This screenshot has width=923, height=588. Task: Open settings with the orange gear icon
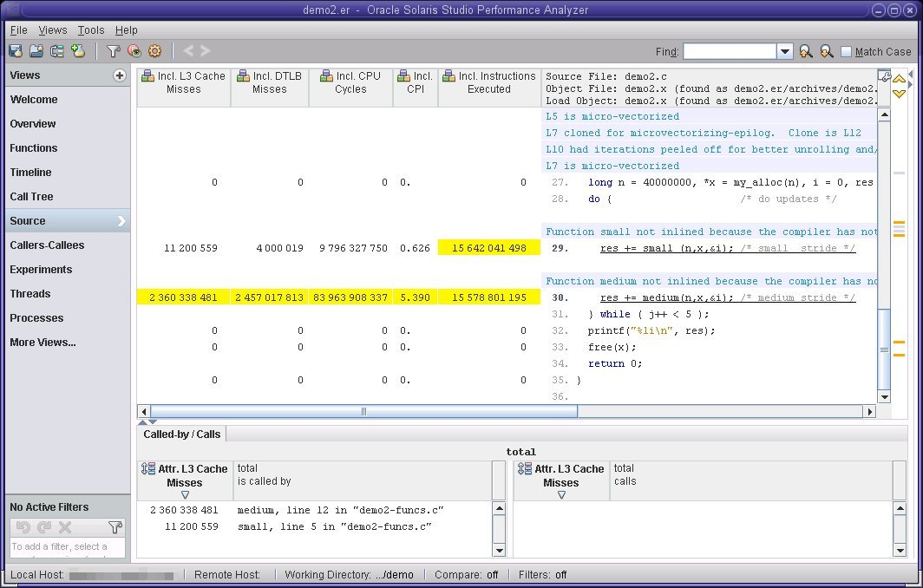[154, 51]
